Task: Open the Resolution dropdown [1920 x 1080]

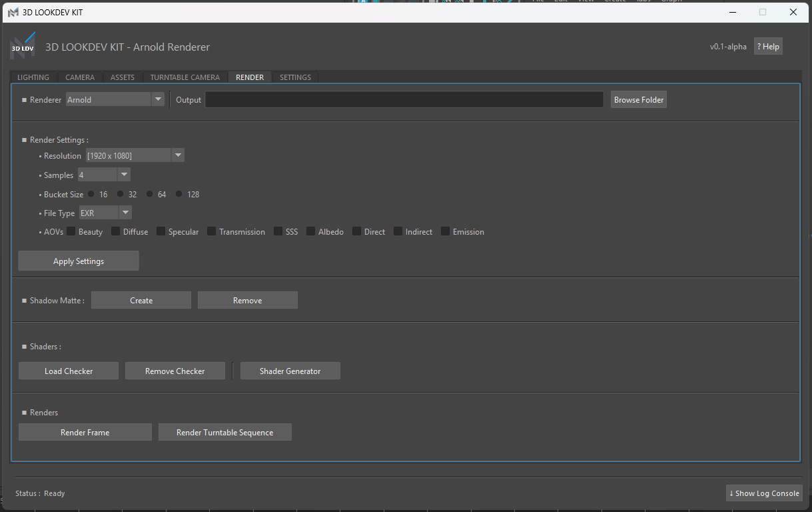Action: pos(135,155)
